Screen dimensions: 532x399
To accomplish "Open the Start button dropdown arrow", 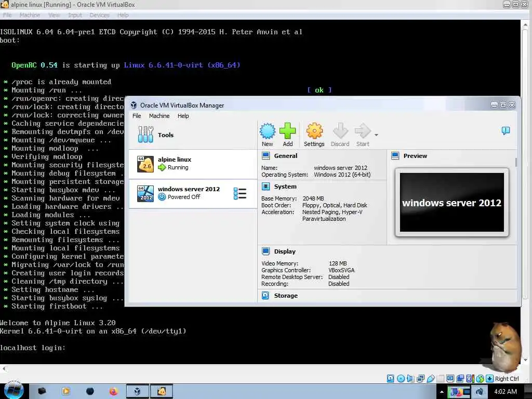I will 376,135.
